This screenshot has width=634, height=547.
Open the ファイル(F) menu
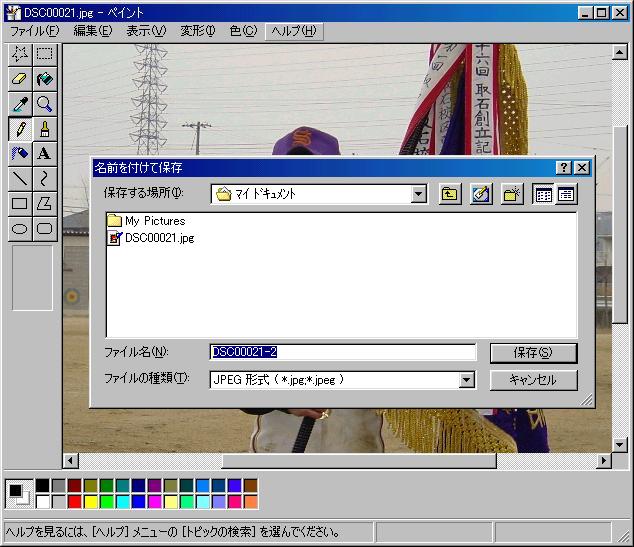35,31
